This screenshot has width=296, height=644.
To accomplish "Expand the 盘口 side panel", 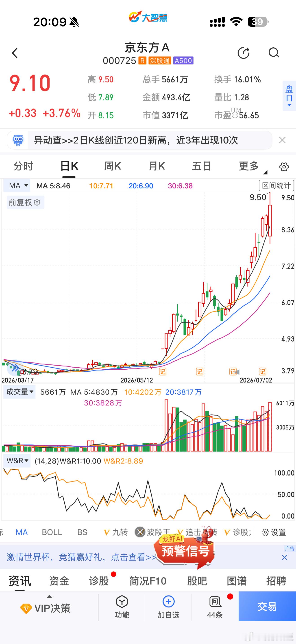I will [289, 95].
